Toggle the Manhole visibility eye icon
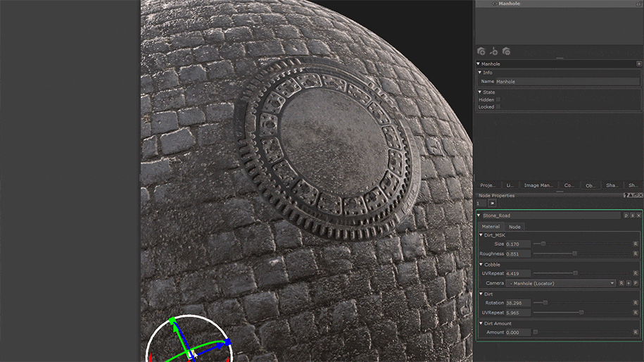The image size is (644, 362). point(494,4)
